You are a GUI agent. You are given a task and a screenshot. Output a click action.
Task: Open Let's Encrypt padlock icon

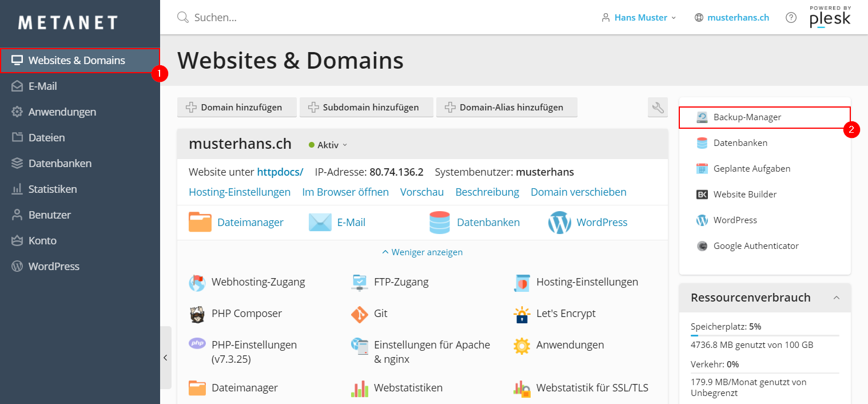(521, 314)
